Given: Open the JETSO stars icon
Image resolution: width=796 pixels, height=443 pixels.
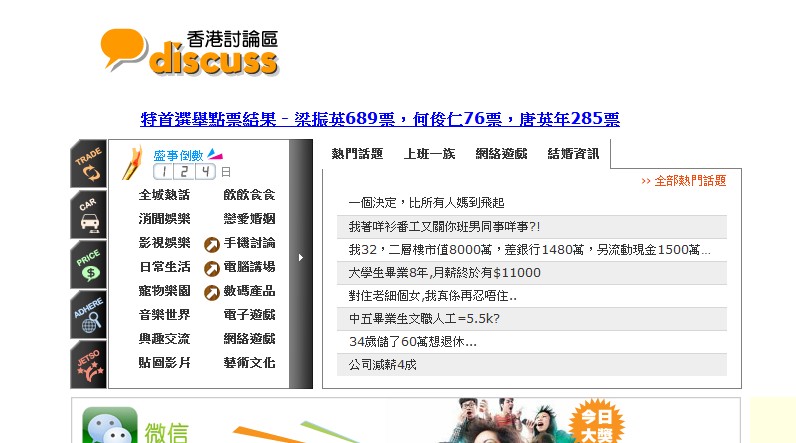Looking at the screenshot, I should tap(89, 364).
